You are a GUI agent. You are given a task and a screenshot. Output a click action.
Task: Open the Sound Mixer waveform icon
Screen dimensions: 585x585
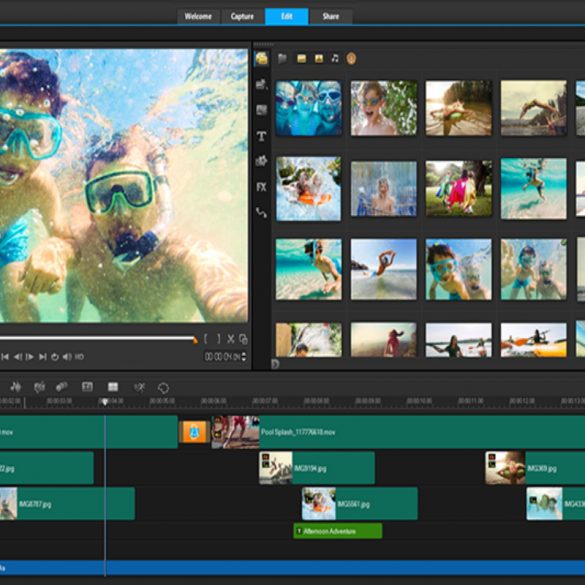point(16,387)
